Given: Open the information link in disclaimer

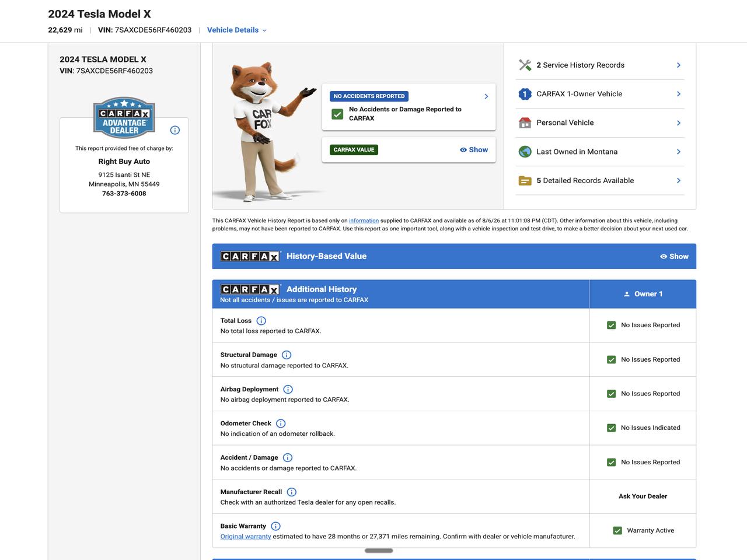Looking at the screenshot, I should [364, 221].
